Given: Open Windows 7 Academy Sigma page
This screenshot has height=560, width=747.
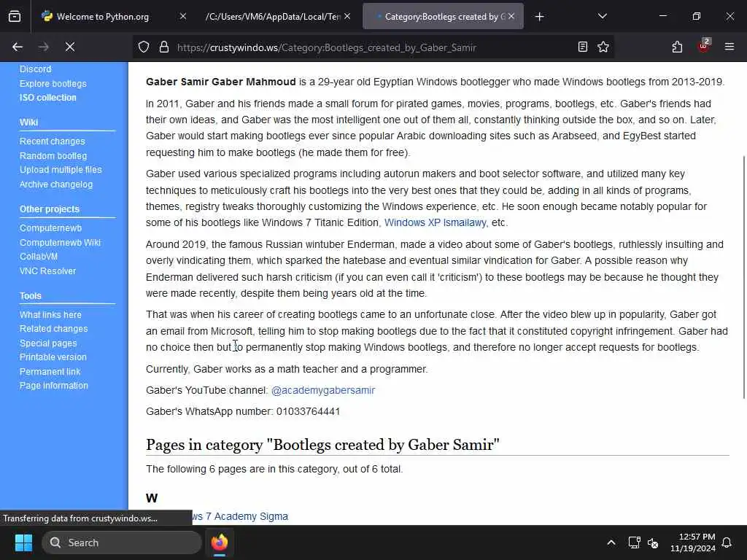Looking at the screenshot, I should click(x=241, y=517).
